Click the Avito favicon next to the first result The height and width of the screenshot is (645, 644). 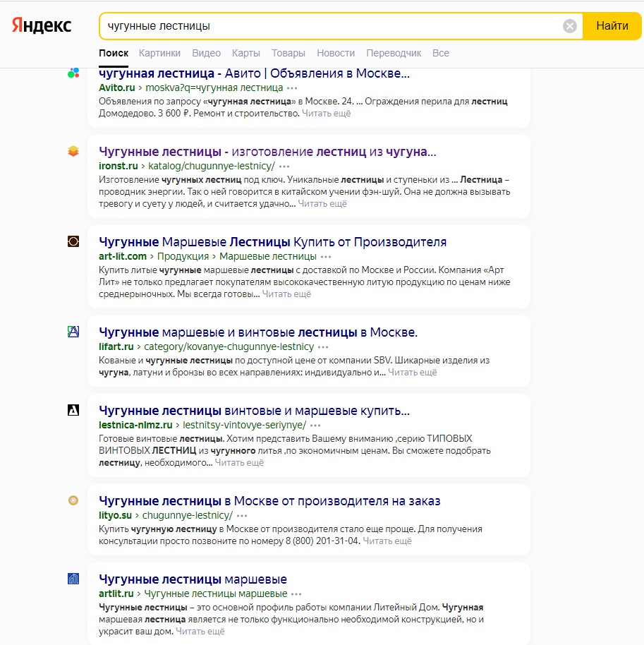[73, 73]
